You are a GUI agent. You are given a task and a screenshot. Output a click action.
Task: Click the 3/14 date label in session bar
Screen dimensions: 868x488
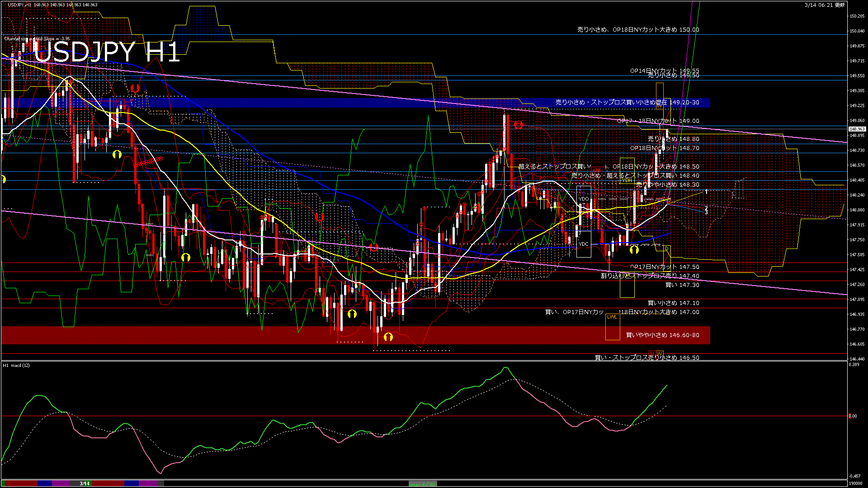pyautogui.click(x=85, y=483)
